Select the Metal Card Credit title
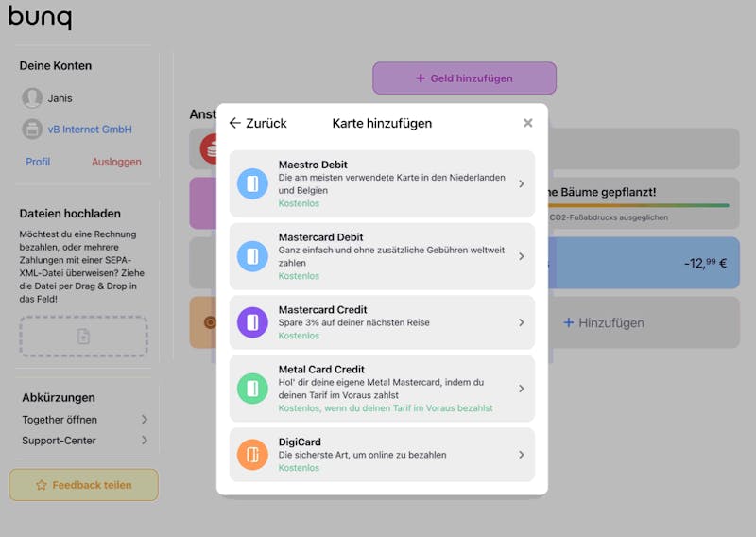This screenshot has height=537, width=756. pyautogui.click(x=321, y=369)
